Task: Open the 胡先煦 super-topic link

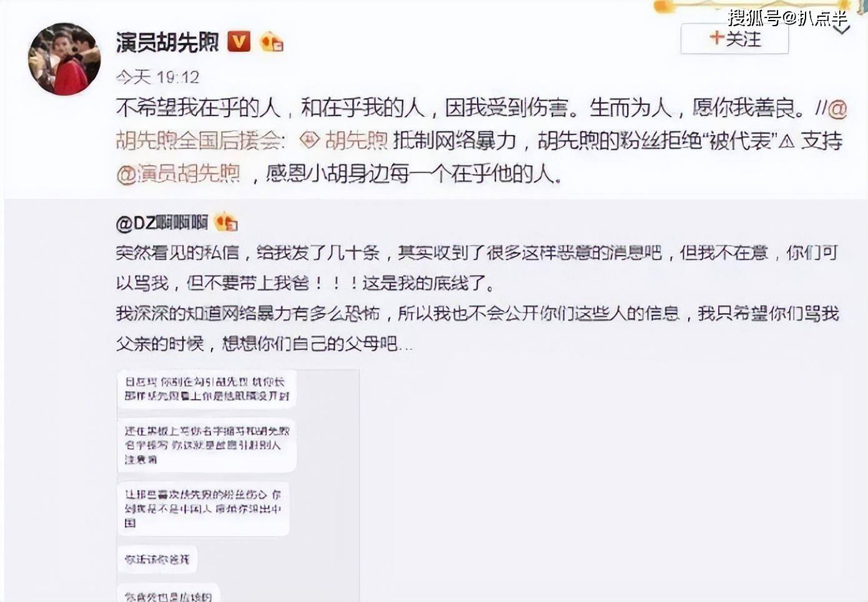Action: tap(357, 141)
